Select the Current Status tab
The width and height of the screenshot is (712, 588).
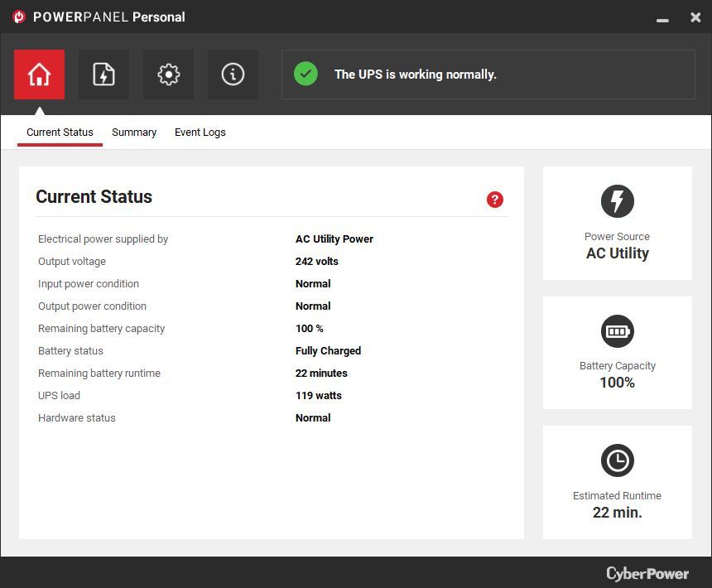coord(60,133)
